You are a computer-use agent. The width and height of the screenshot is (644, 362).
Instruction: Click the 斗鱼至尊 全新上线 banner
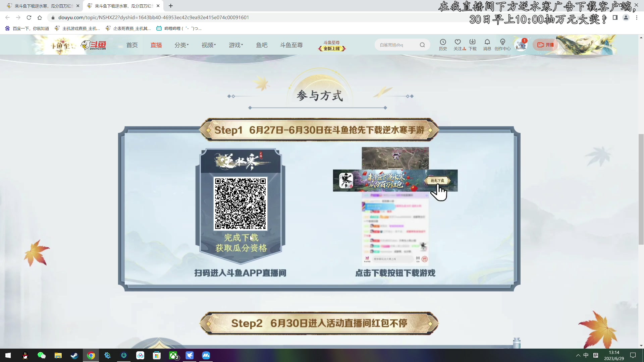(x=332, y=46)
